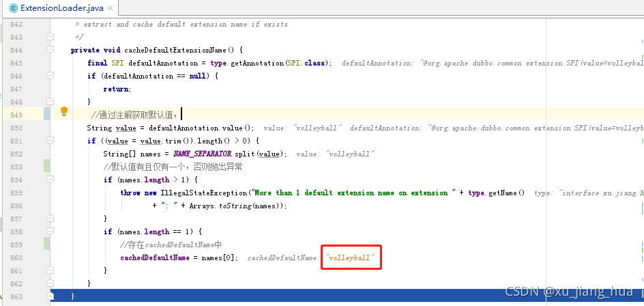The height and width of the screenshot is (306, 644).
Task: Click the 'return;' statement on line 847
Action: [x=117, y=89]
